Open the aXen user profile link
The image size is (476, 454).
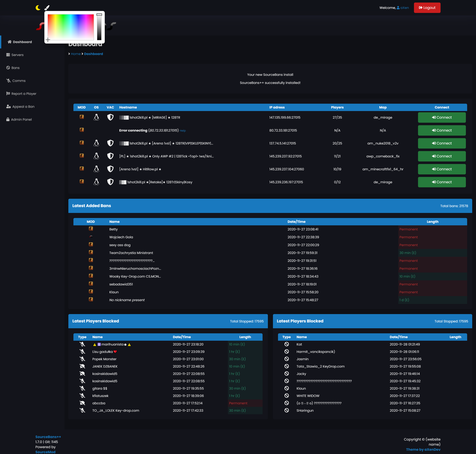(404, 8)
